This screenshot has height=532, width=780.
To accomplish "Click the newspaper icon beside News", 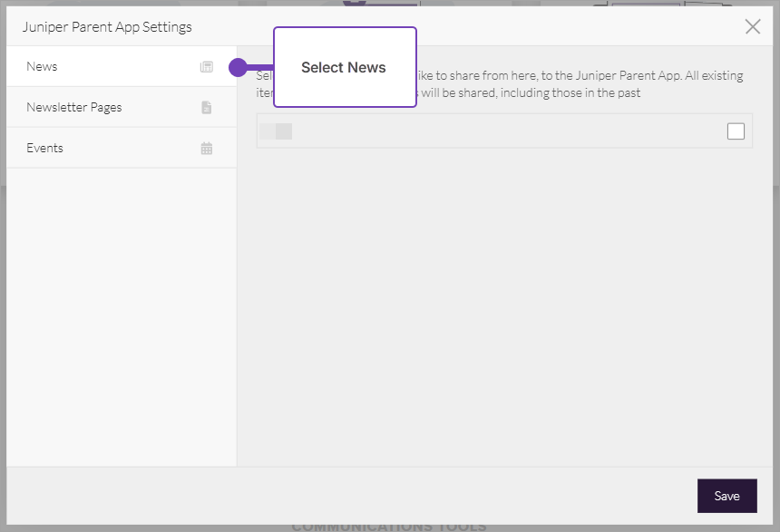I will [x=207, y=67].
